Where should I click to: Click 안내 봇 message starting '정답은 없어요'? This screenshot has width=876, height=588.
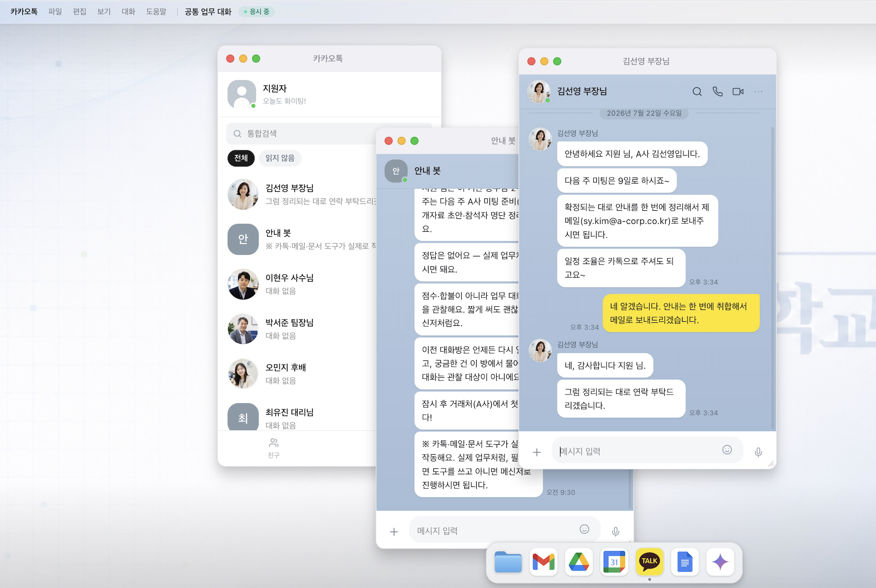[467, 262]
